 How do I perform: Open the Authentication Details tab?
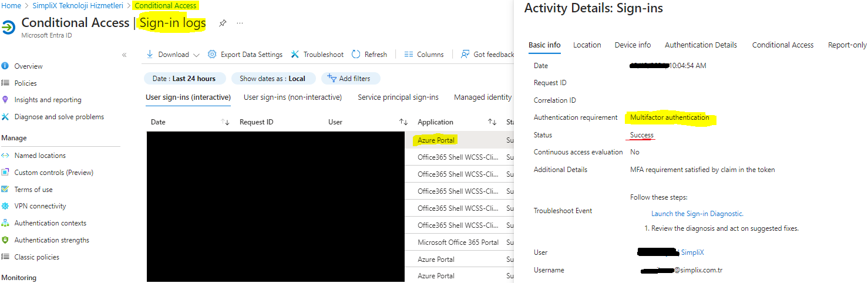coord(701,45)
